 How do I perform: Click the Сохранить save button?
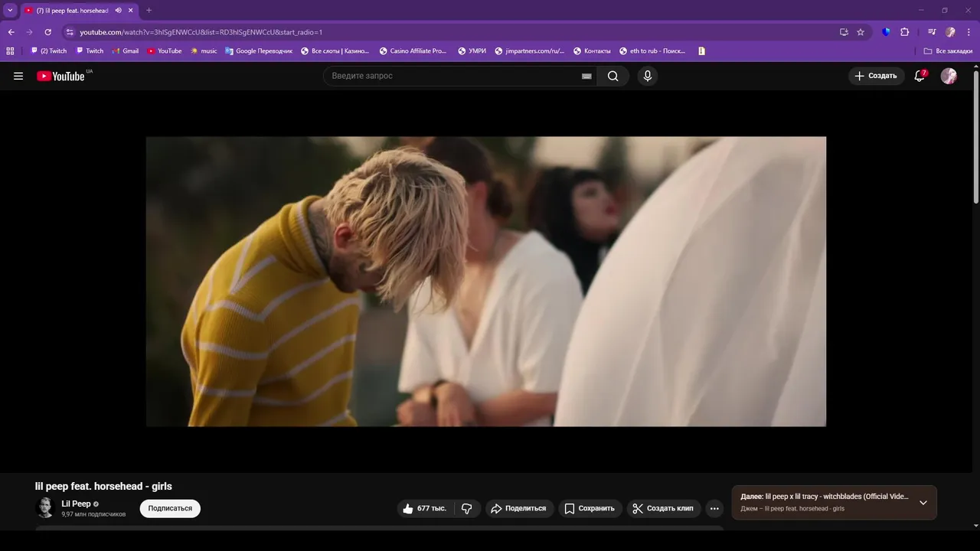tap(590, 508)
